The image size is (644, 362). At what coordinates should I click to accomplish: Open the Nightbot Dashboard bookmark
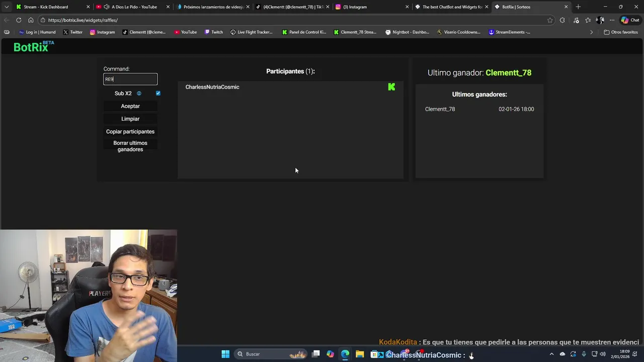(x=408, y=32)
